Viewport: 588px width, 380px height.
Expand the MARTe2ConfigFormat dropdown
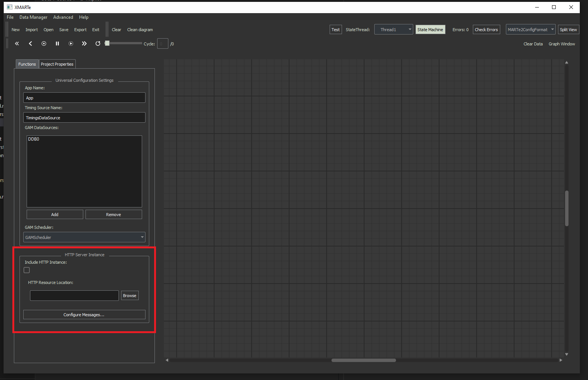[530, 30]
